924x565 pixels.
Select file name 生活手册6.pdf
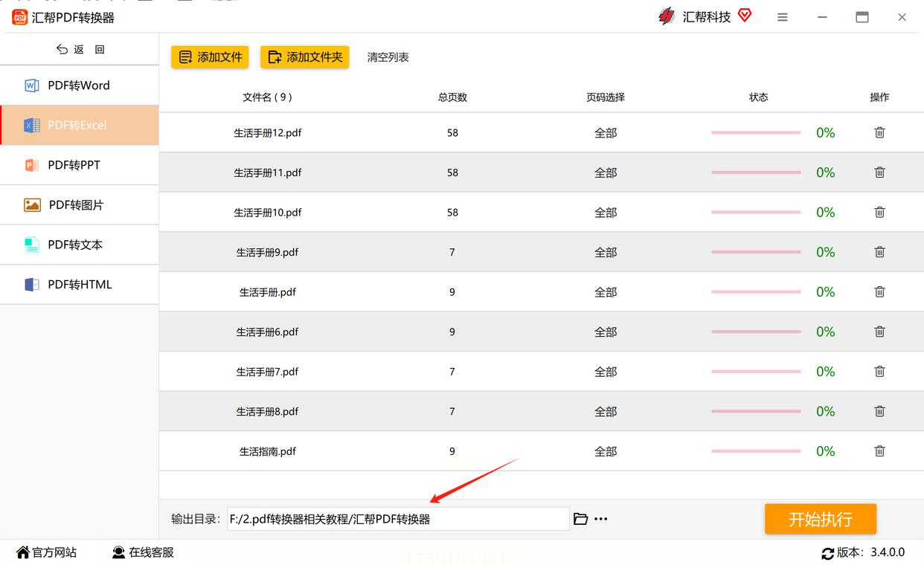(268, 332)
